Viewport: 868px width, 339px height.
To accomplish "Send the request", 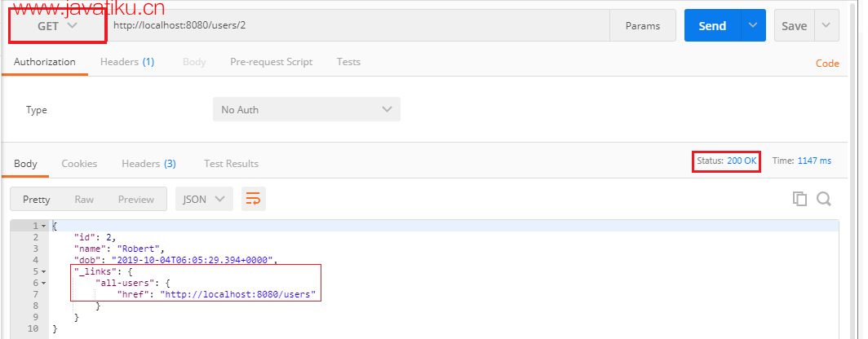I will (x=712, y=25).
